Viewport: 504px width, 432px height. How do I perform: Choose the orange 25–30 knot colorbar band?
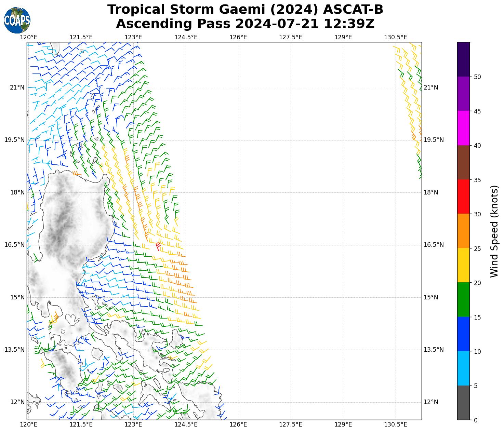(463, 231)
